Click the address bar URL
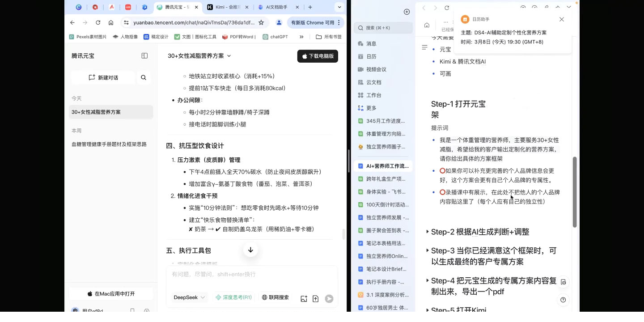 tap(194, 22)
